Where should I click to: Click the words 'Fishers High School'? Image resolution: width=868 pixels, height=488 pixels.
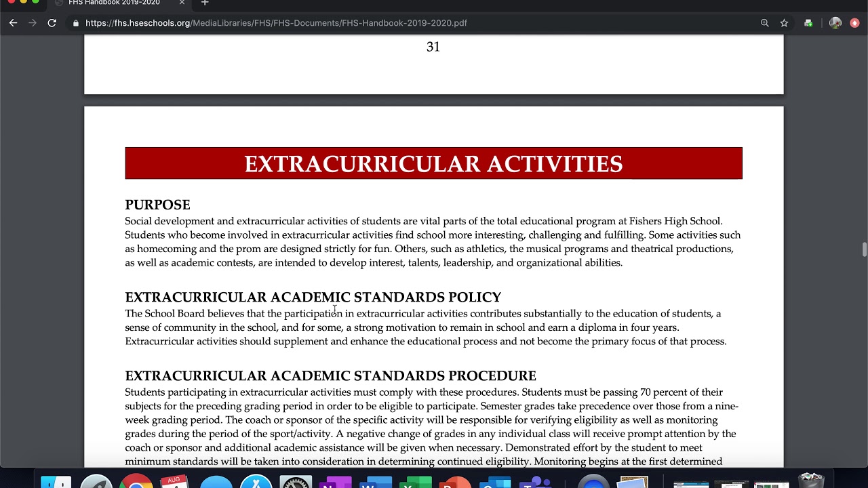(x=675, y=221)
